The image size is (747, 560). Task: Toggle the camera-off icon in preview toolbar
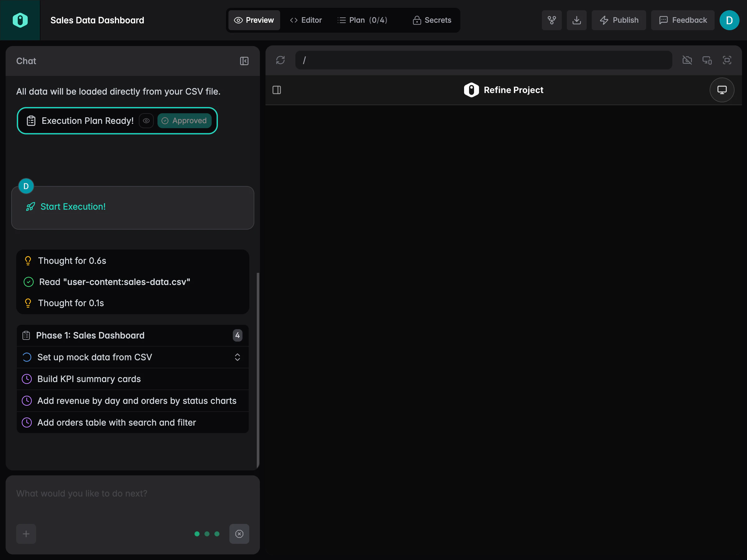pos(687,60)
